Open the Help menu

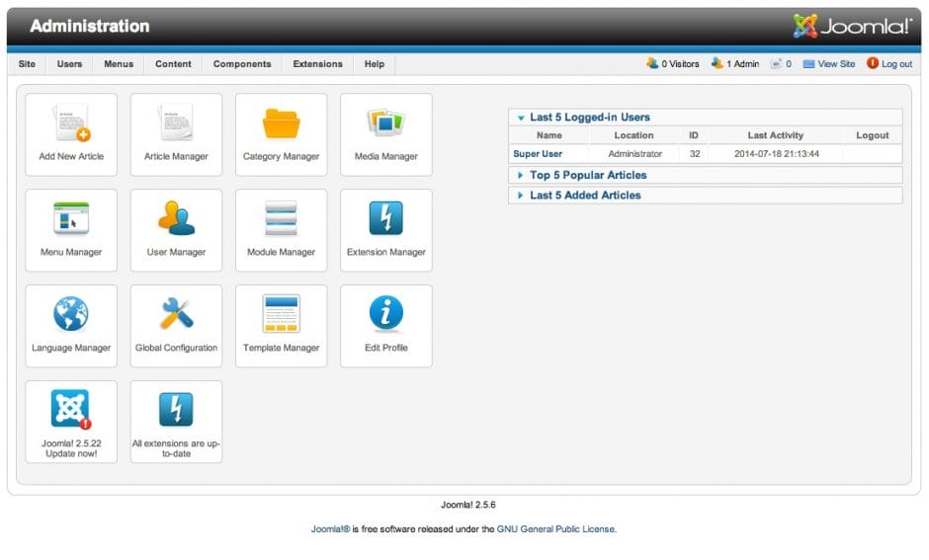375,64
